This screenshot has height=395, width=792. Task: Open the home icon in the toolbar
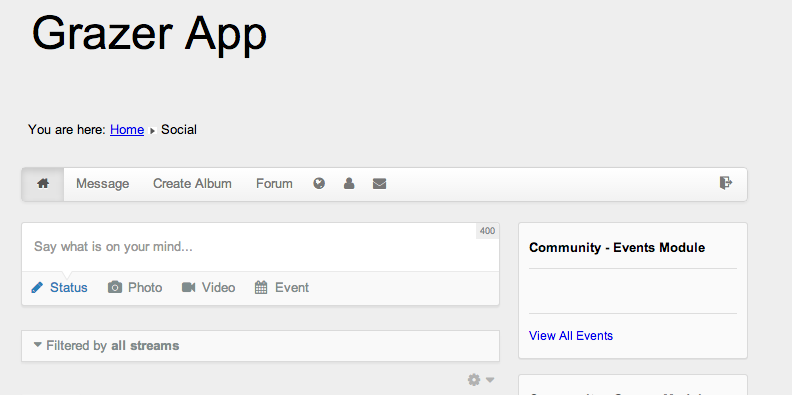pos(43,184)
